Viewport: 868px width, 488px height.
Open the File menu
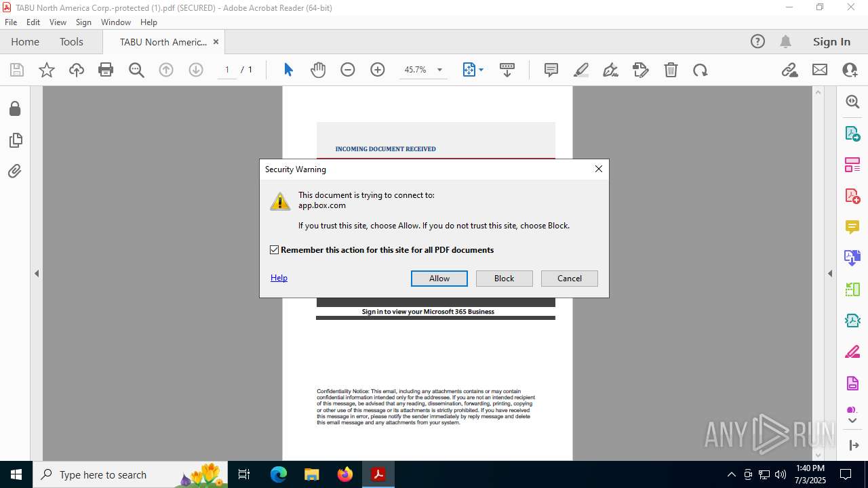point(11,22)
